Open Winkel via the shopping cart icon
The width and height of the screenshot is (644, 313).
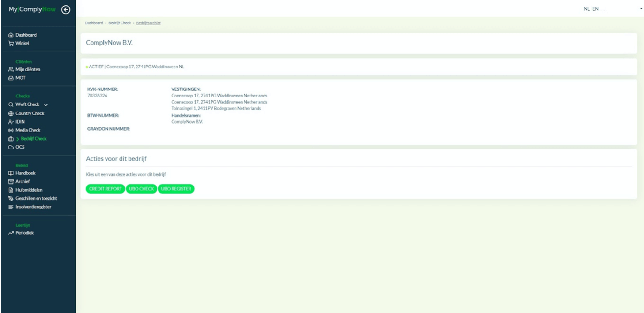(x=11, y=44)
